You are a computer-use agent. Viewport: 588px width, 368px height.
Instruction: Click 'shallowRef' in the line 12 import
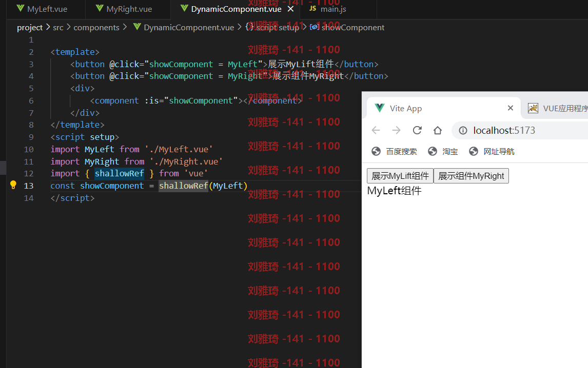click(119, 174)
